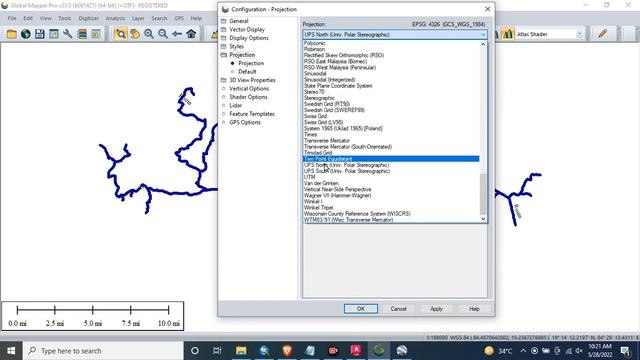The width and height of the screenshot is (640, 360).
Task: Open data files with the folder icon
Action: coord(11,34)
